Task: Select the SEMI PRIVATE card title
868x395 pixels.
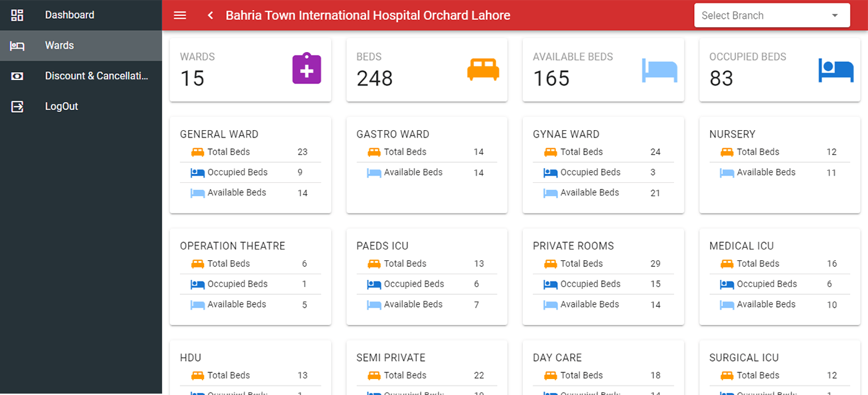Action: 391,358
